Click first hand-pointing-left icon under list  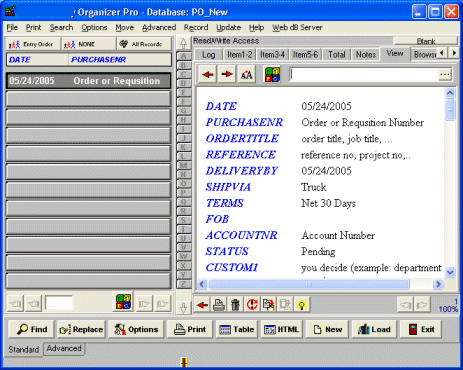tap(16, 304)
